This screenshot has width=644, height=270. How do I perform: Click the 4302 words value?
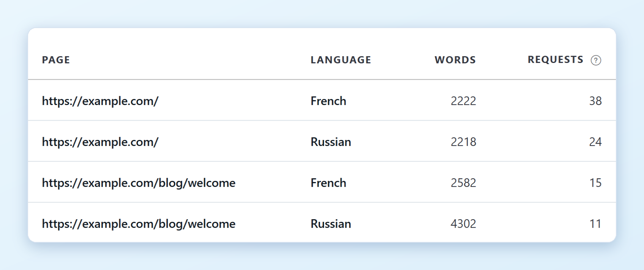(x=463, y=224)
